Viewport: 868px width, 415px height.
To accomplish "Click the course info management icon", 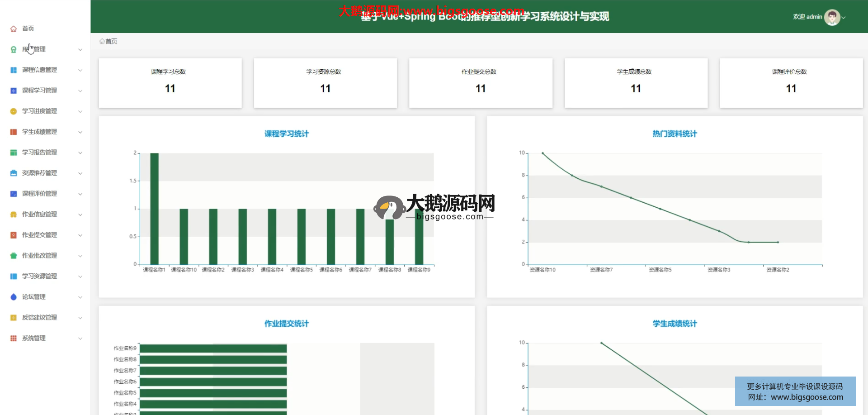I will pos(14,70).
